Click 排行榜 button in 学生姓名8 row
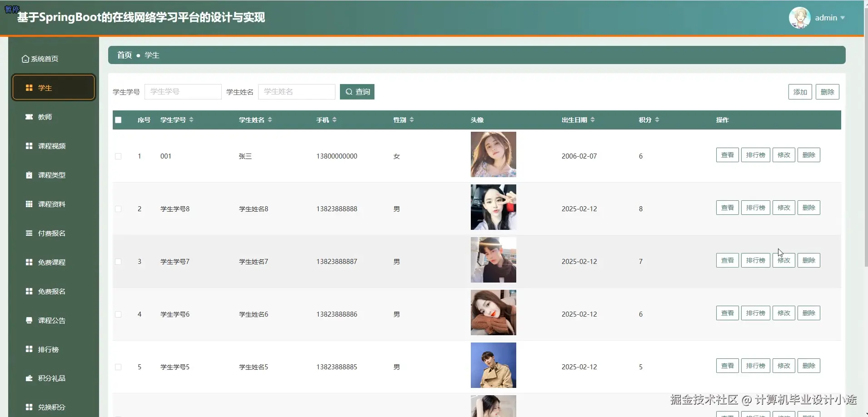This screenshot has height=417, width=868. click(x=756, y=208)
